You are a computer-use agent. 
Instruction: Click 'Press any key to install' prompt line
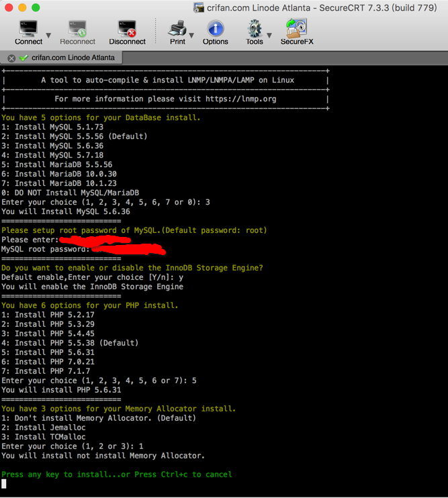coord(117,475)
